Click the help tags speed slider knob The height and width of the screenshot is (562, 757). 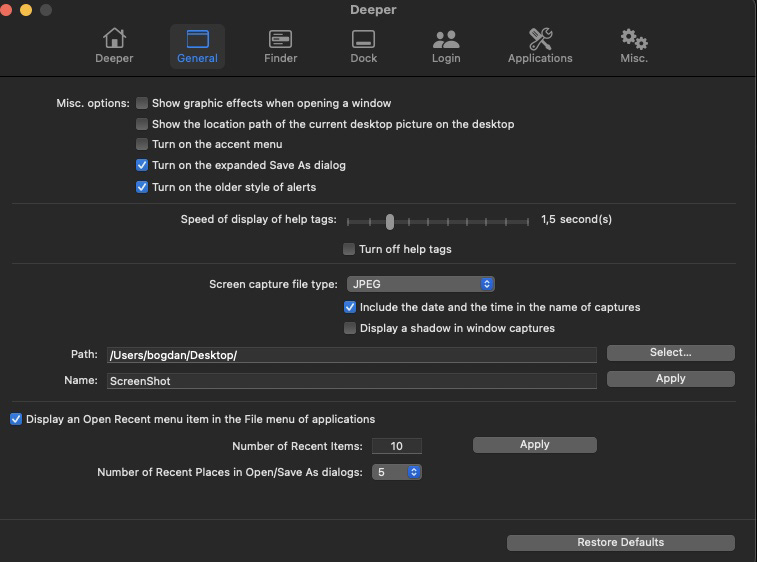click(x=390, y=222)
